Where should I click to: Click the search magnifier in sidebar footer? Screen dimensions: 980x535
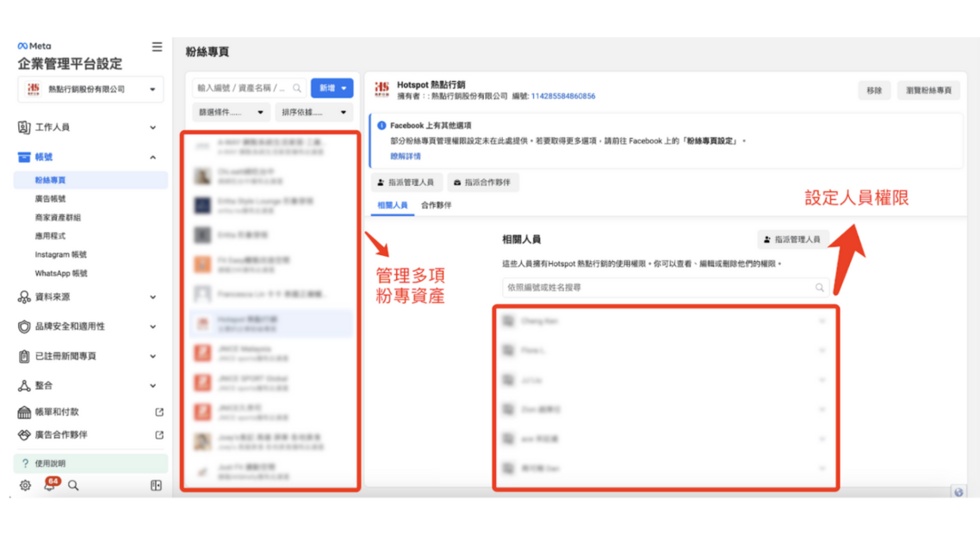[73, 485]
